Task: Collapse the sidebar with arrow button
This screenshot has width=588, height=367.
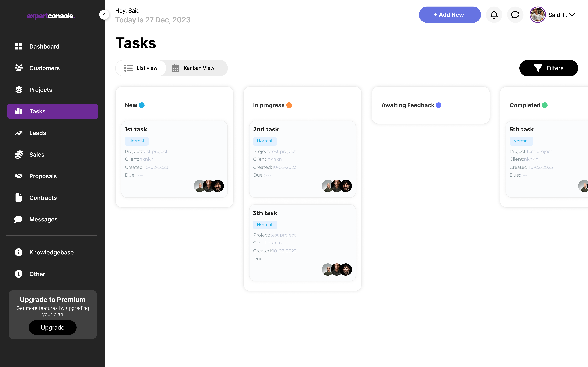Action: click(104, 15)
